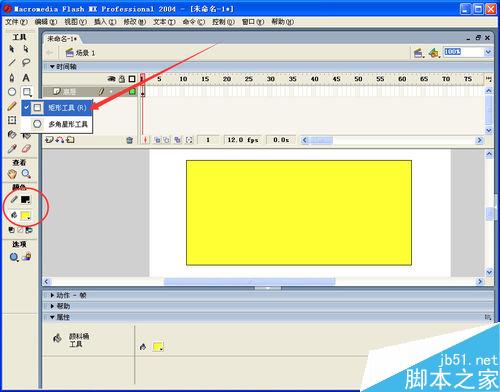
Task: Enable edit multiple frames
Action: coord(178,140)
